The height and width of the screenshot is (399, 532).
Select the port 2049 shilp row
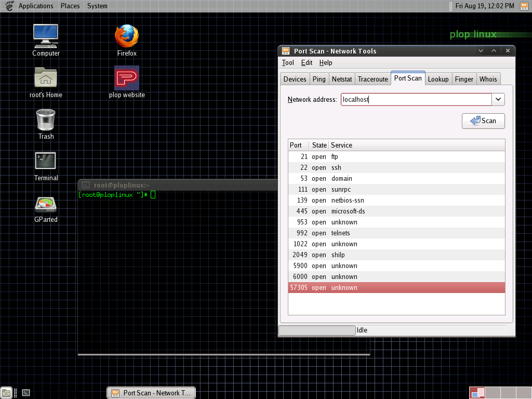[x=396, y=255]
